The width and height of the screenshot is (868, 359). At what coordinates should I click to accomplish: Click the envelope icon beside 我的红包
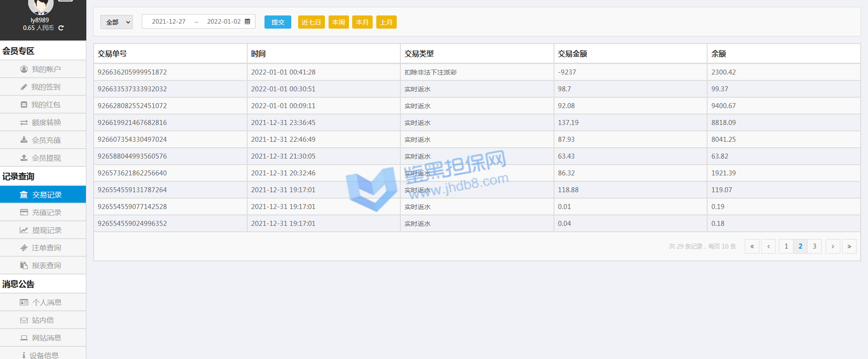[x=24, y=105]
